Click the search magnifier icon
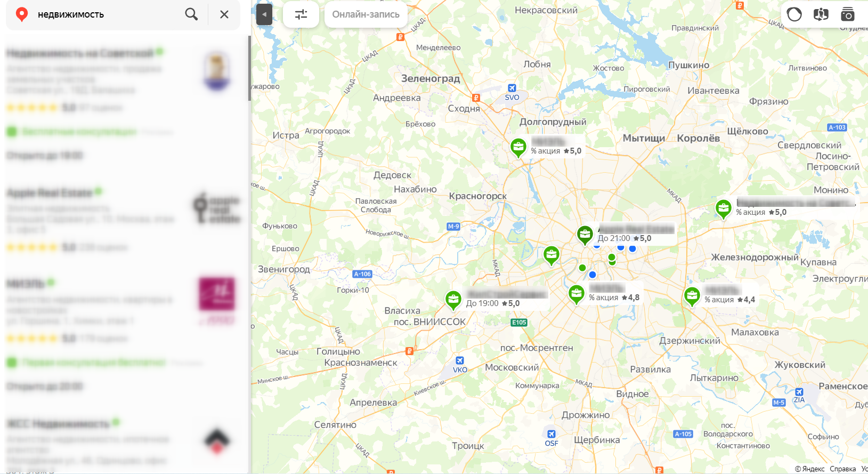This screenshot has width=868, height=474. pyautogui.click(x=191, y=14)
